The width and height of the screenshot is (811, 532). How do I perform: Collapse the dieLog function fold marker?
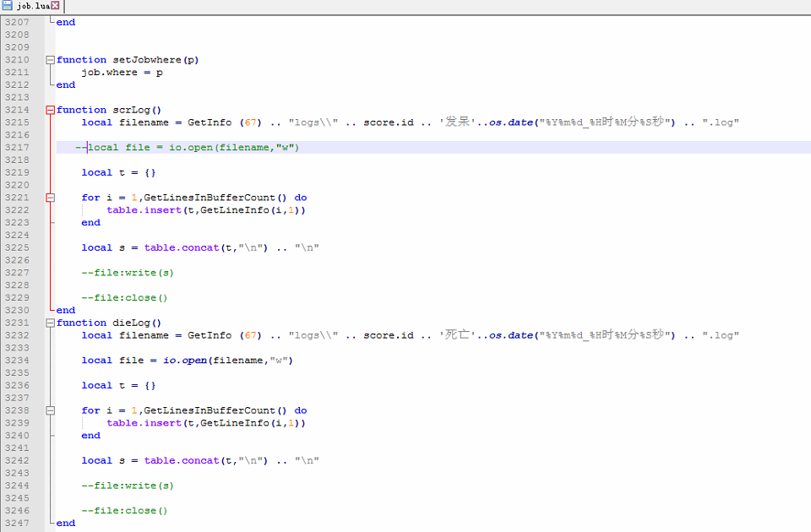coord(50,323)
